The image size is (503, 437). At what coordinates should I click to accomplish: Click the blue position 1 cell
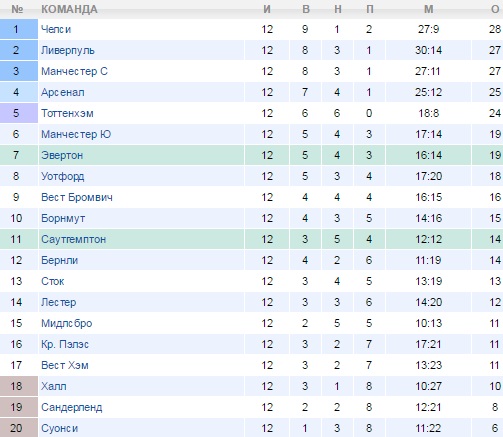(19, 29)
